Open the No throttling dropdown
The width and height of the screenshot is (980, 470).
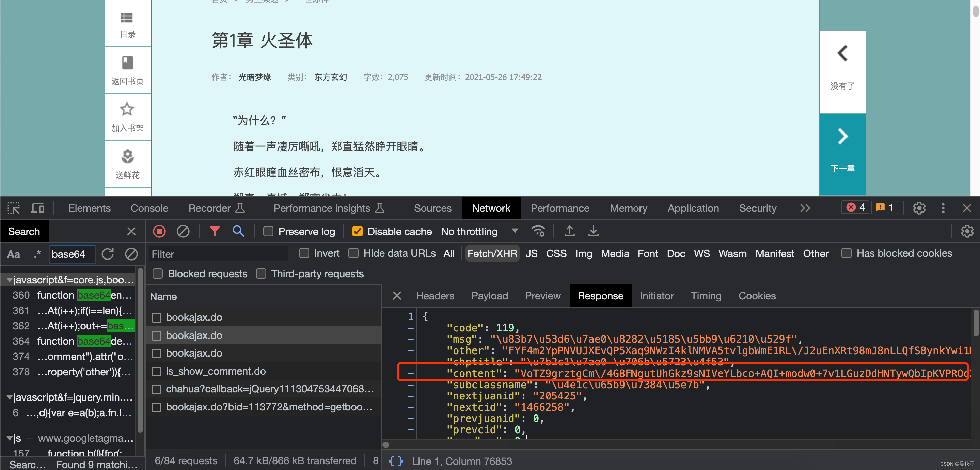[479, 231]
